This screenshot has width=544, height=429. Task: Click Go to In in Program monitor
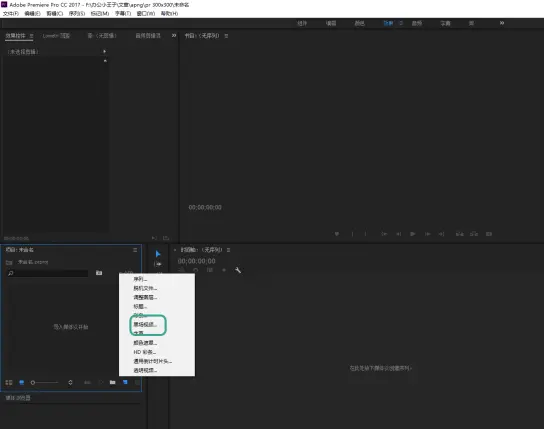pyautogui.click(x=384, y=234)
